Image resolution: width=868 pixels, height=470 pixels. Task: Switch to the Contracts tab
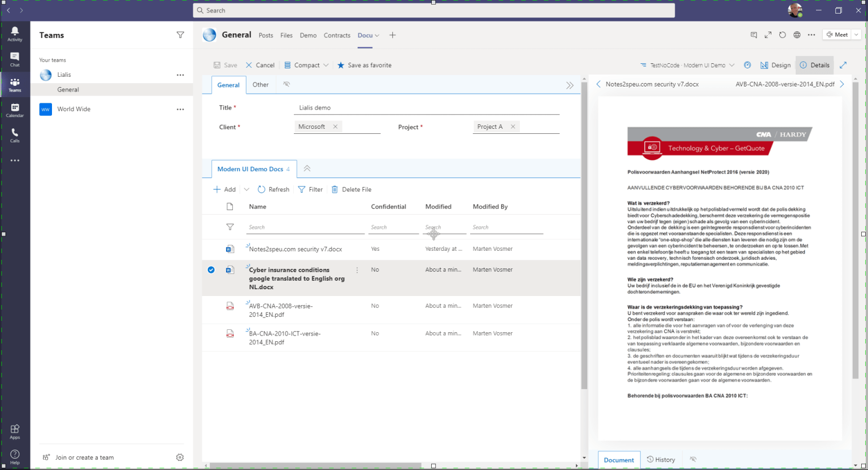point(337,35)
